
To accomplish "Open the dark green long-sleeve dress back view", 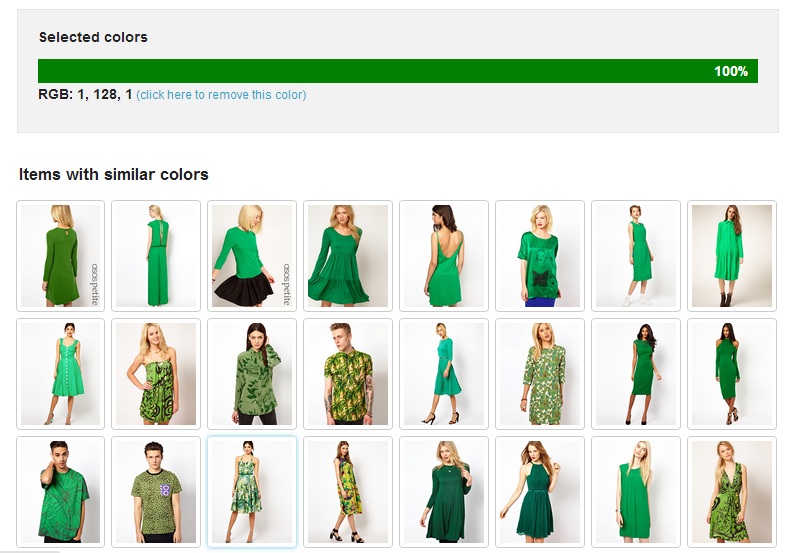I will pos(61,256).
